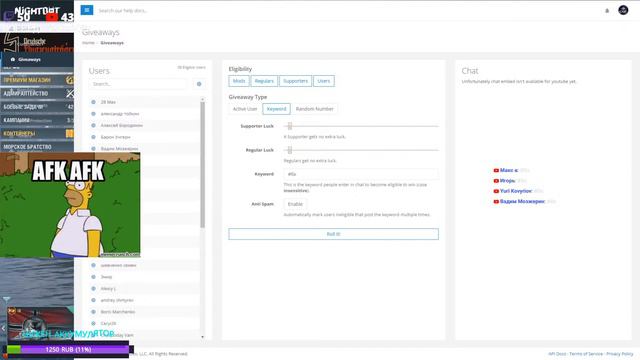Open Giveaways in the sidebar menu
Screen dimensions: 640x360
[29, 60]
